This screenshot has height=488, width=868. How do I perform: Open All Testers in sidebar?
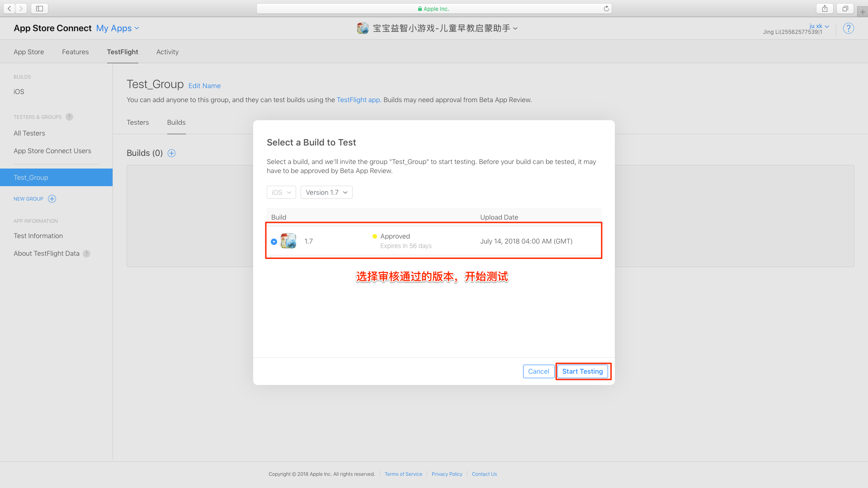point(29,133)
